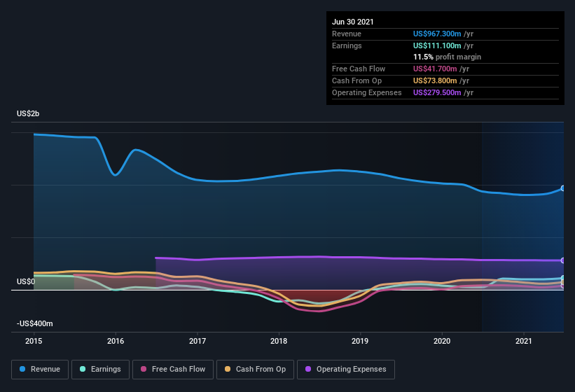Image resolution: width=575 pixels, height=392 pixels.
Task: Select the 2018 label on the time axis
Action: pos(279,341)
